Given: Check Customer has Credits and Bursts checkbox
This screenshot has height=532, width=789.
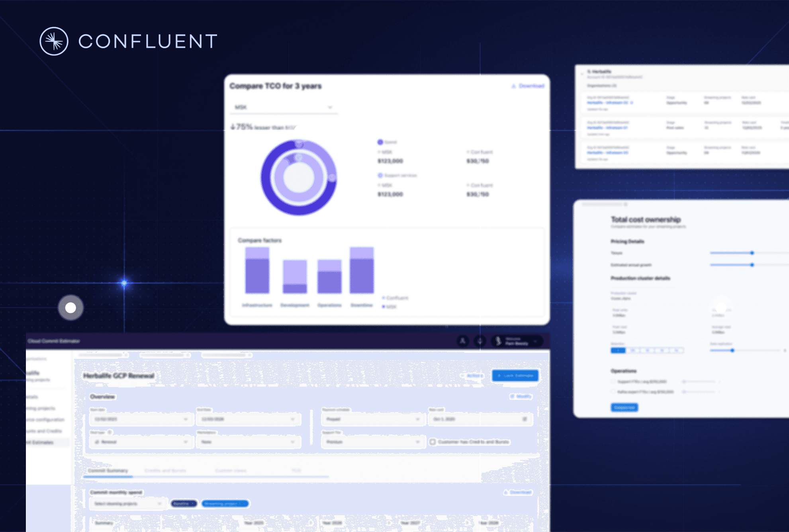Looking at the screenshot, I should click(433, 442).
